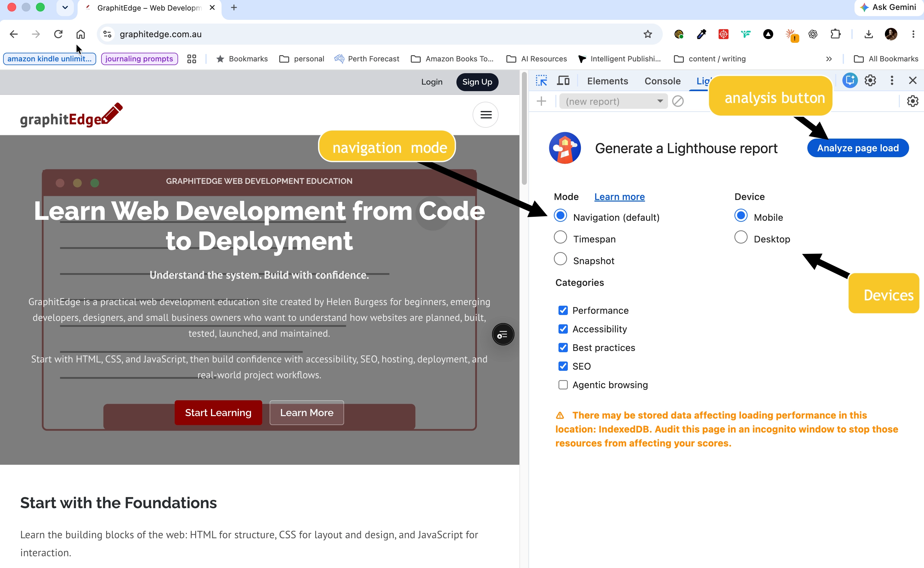Open DevTools three-dot customize menu
Screen dimensions: 924x568
pyautogui.click(x=892, y=80)
